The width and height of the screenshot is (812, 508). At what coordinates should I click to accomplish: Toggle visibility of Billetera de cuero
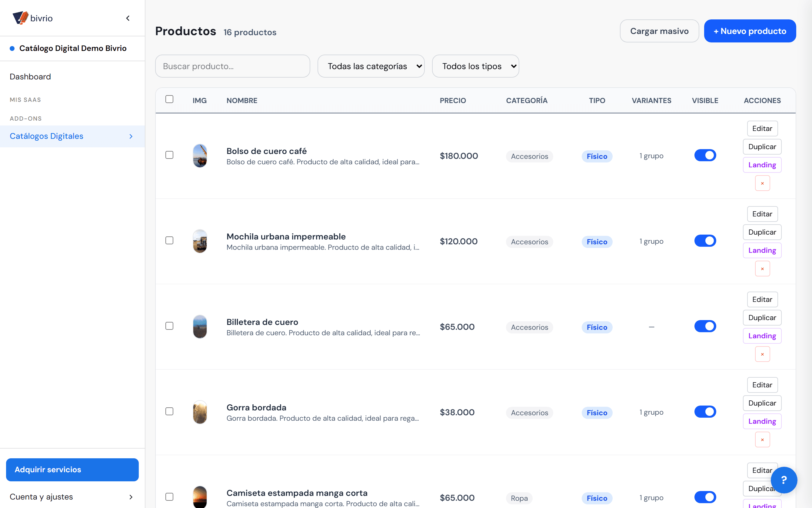705,326
